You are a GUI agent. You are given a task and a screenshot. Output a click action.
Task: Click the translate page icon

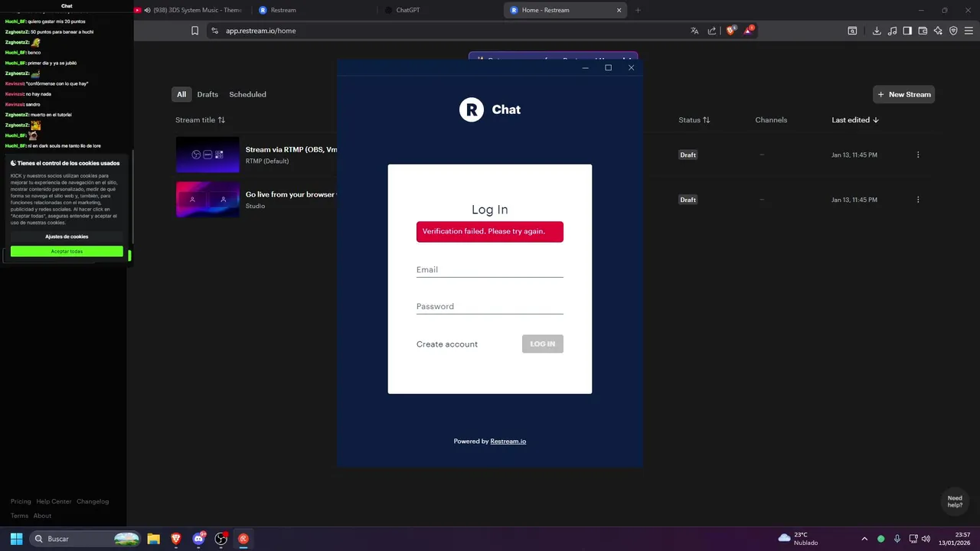(x=694, y=31)
